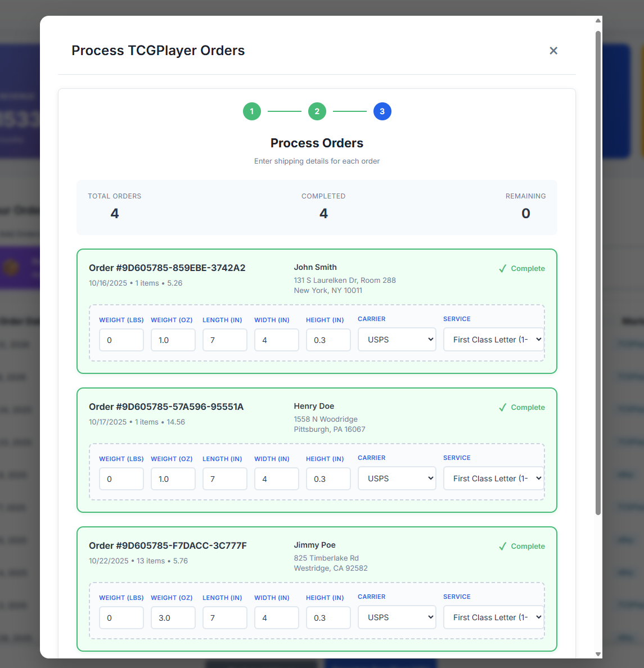Open John Smith's First Class Letter service dropdown
This screenshot has height=668, width=644.
point(493,339)
